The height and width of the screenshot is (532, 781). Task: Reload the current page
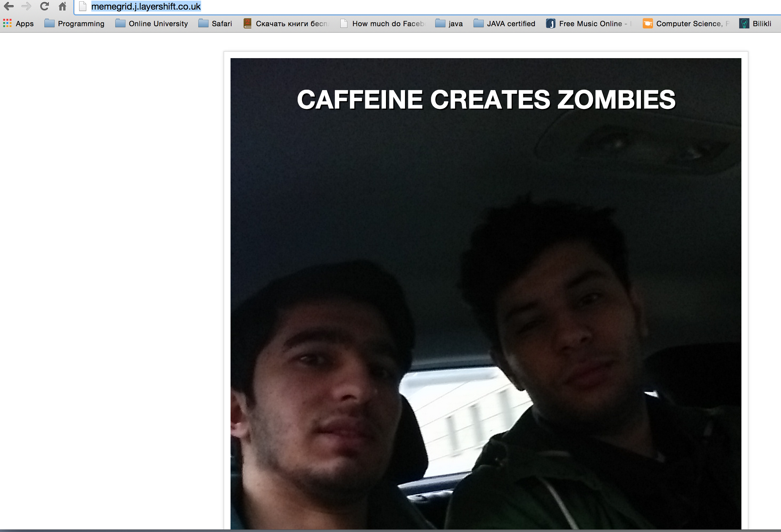tap(44, 6)
